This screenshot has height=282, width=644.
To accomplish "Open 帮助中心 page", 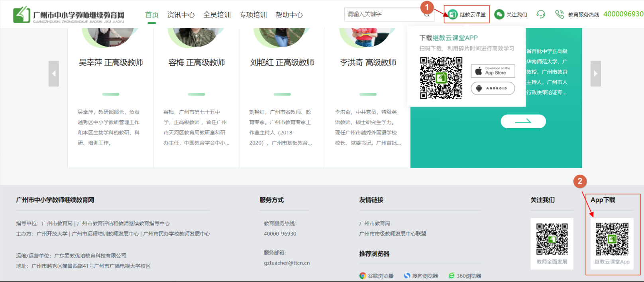I will click(289, 15).
